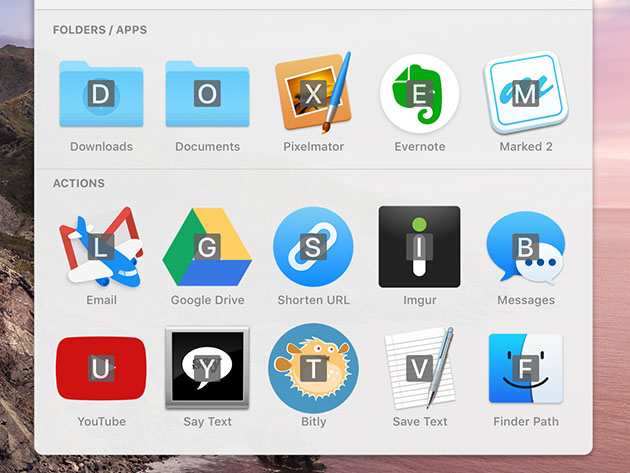Click the Google Drive label text
This screenshot has height=473, width=630.
pyautogui.click(x=207, y=300)
